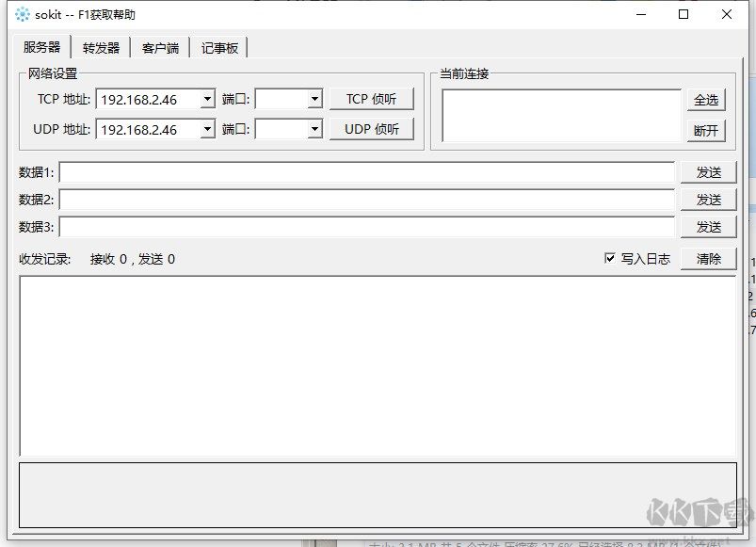Click 全选 to select all connections
This screenshot has width=756, height=547.
[x=706, y=98]
